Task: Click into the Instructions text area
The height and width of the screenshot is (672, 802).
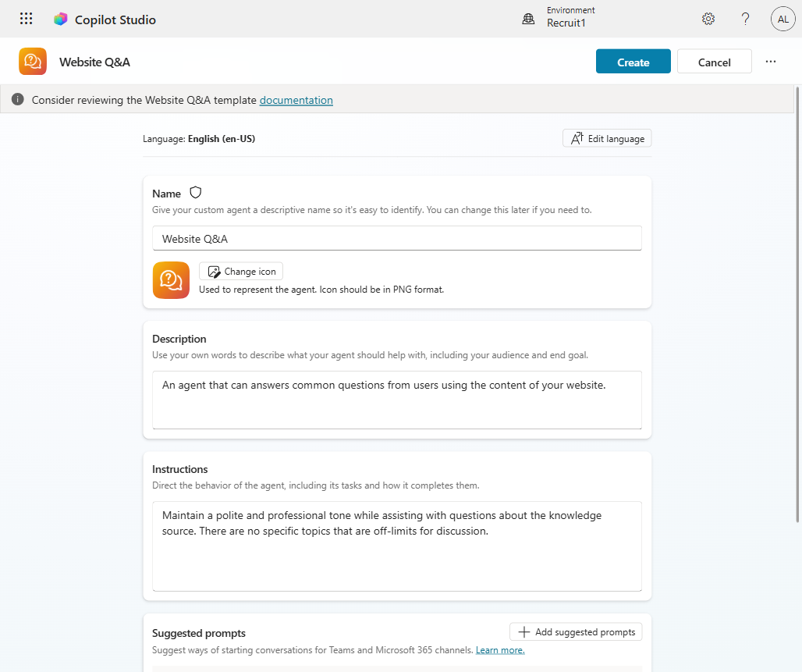Action: 397,546
